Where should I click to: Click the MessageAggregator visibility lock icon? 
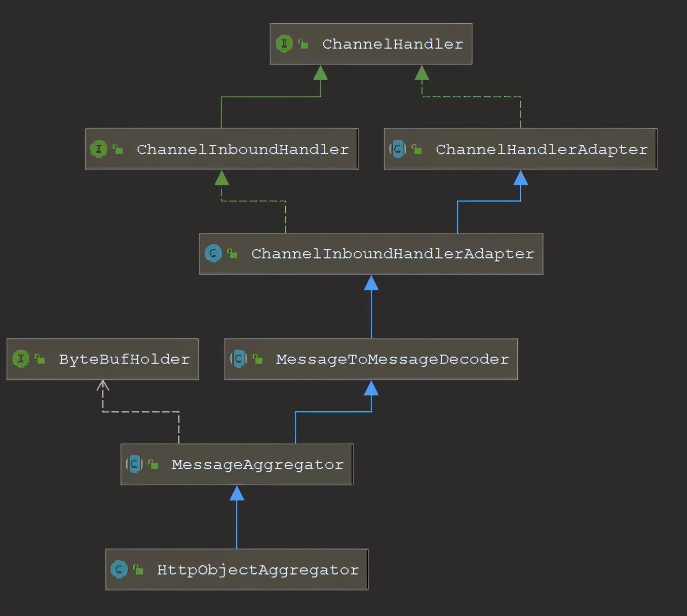tap(153, 464)
